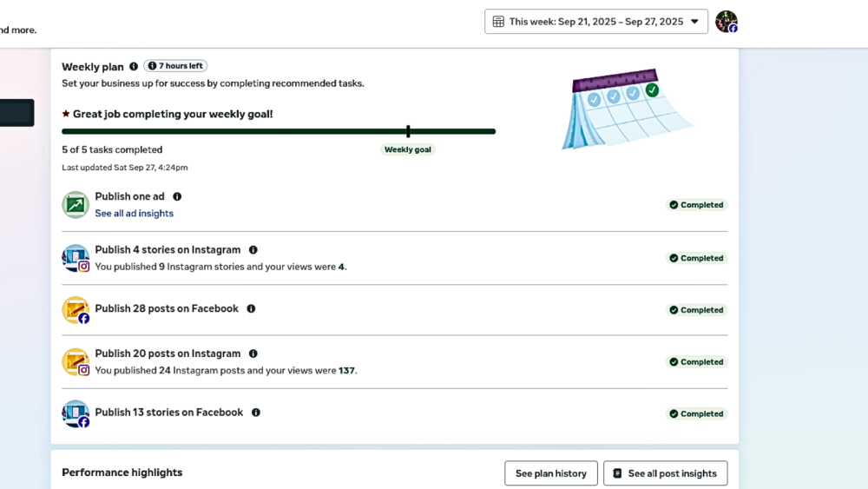This screenshot has height=489, width=868.
Task: Click info icon for 4 stories on Instagram
Action: (x=253, y=250)
